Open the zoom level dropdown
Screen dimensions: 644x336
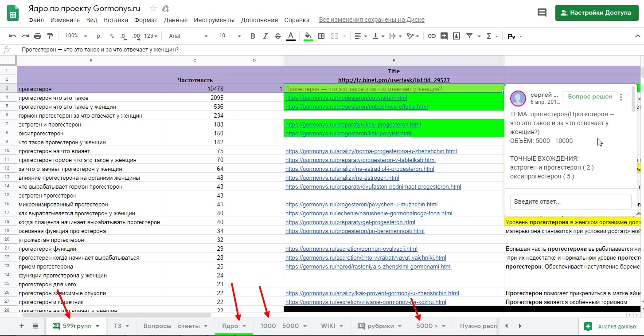pos(75,36)
